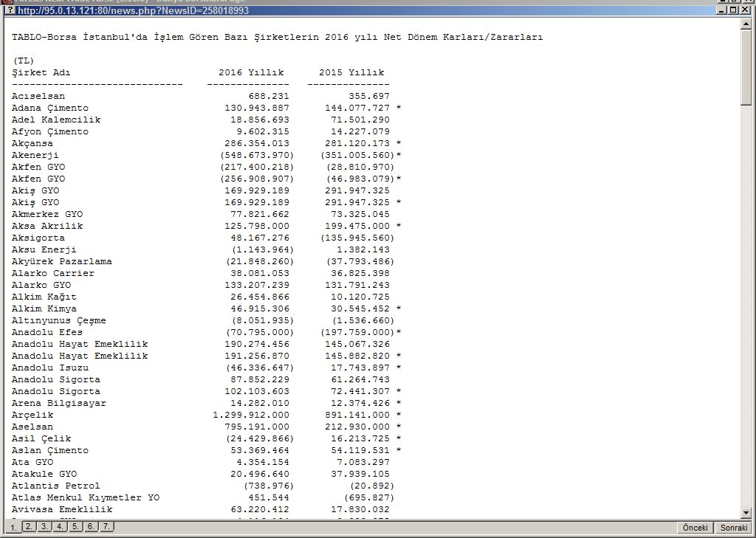Switch to page tab 5
Image resolution: width=756 pixels, height=538 pixels.
75,526
